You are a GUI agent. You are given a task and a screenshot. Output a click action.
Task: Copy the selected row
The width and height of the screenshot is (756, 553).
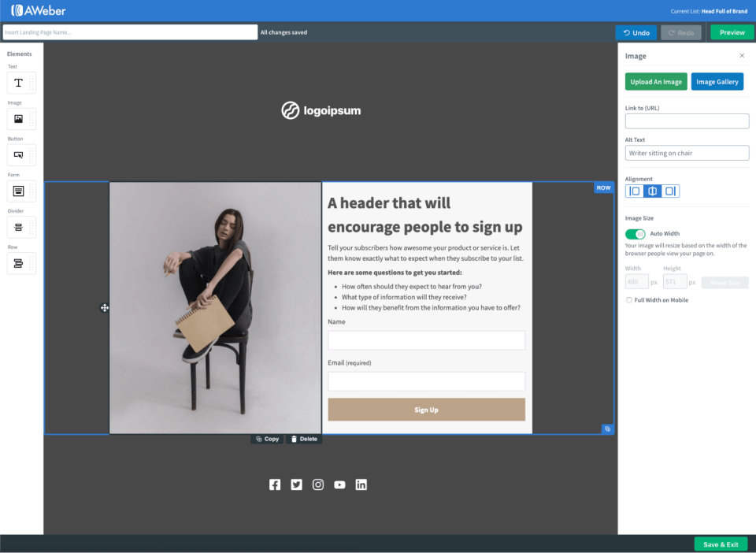[x=266, y=439]
